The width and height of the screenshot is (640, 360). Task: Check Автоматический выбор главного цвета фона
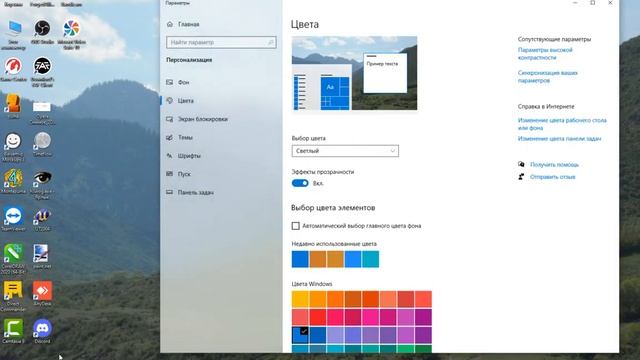click(296, 226)
